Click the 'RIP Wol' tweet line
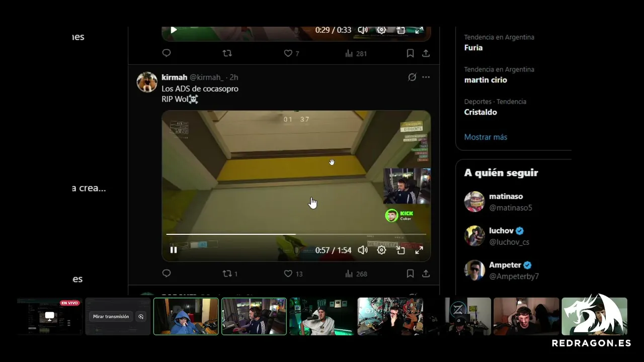Screen dimensions: 644x362 pyautogui.click(x=180, y=99)
